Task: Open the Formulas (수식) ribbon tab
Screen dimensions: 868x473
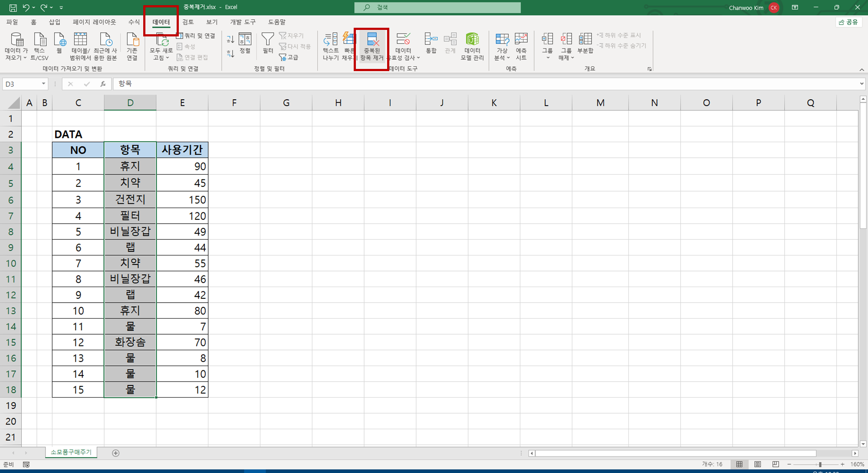Action: 134,22
